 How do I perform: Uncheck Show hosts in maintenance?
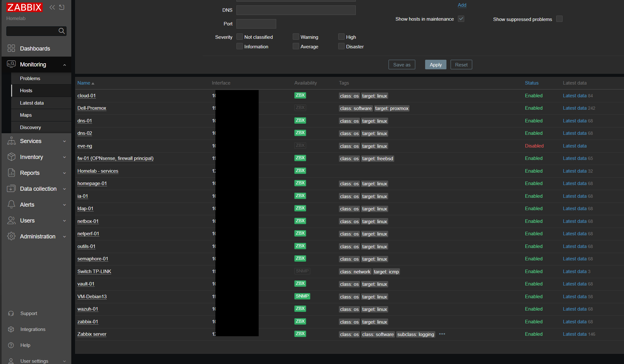pyautogui.click(x=461, y=19)
